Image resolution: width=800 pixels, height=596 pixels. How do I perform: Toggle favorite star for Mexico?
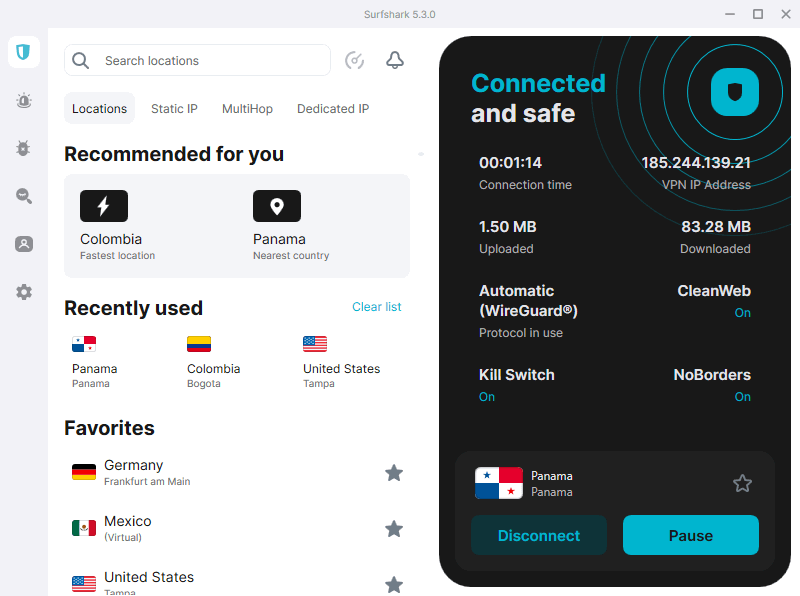pyautogui.click(x=394, y=529)
